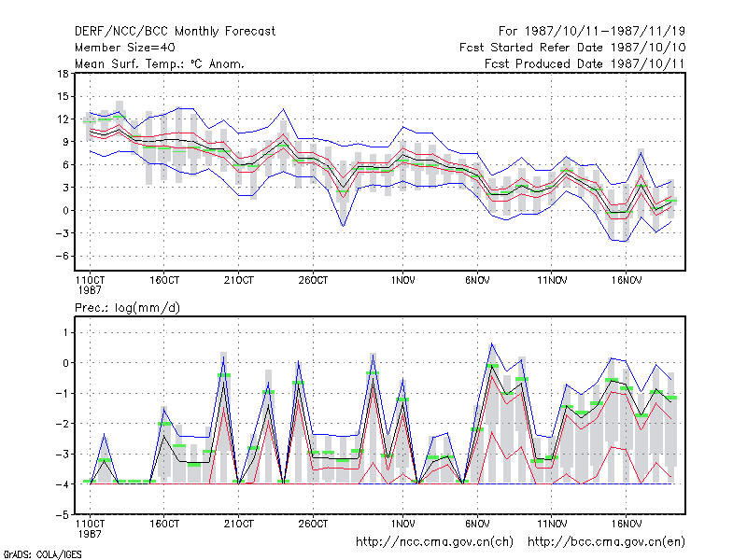Click the 21OCT label under precipitation chart

[x=239, y=524]
